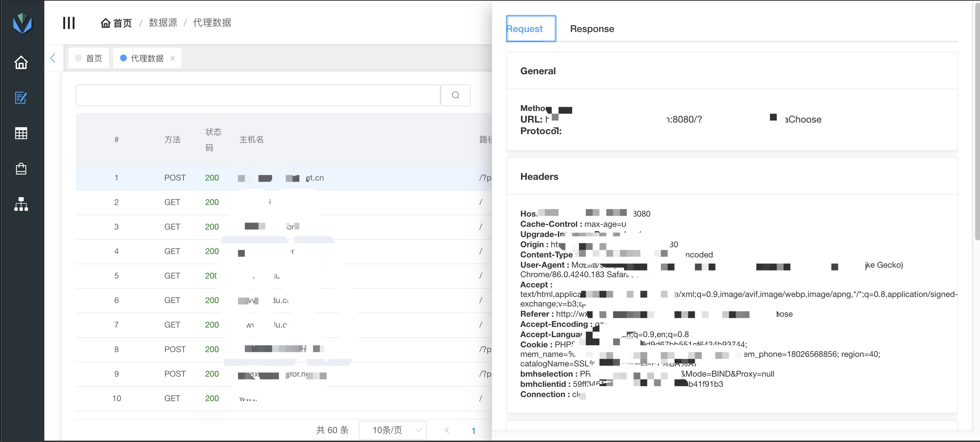Click into the search input field
This screenshot has width=980, height=442.
pos(257,95)
